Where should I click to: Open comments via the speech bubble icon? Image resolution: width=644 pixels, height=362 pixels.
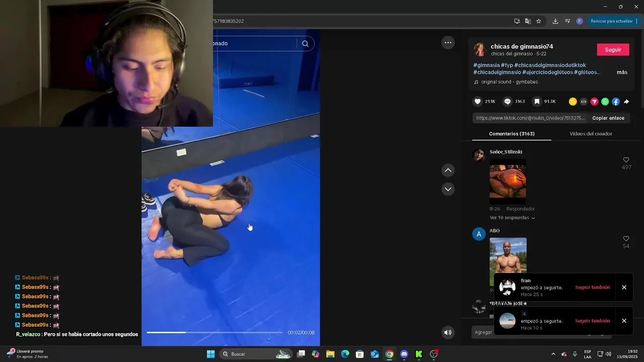507,102
